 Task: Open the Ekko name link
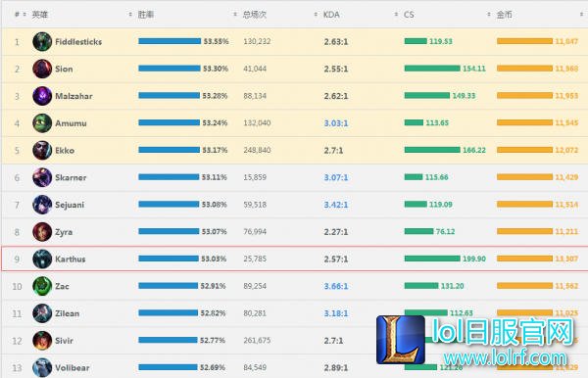(x=65, y=151)
